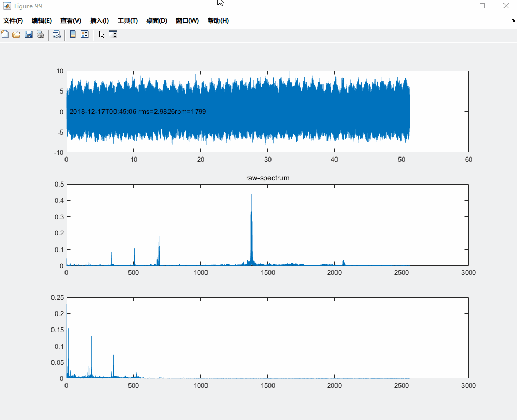Click the Link Plot toolbar icon
The height and width of the screenshot is (420, 517).
click(x=57, y=34)
